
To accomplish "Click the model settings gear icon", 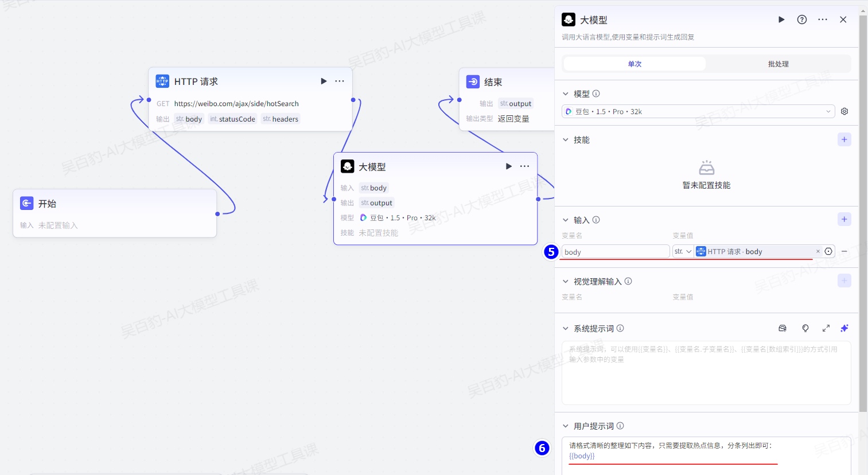I will point(844,111).
